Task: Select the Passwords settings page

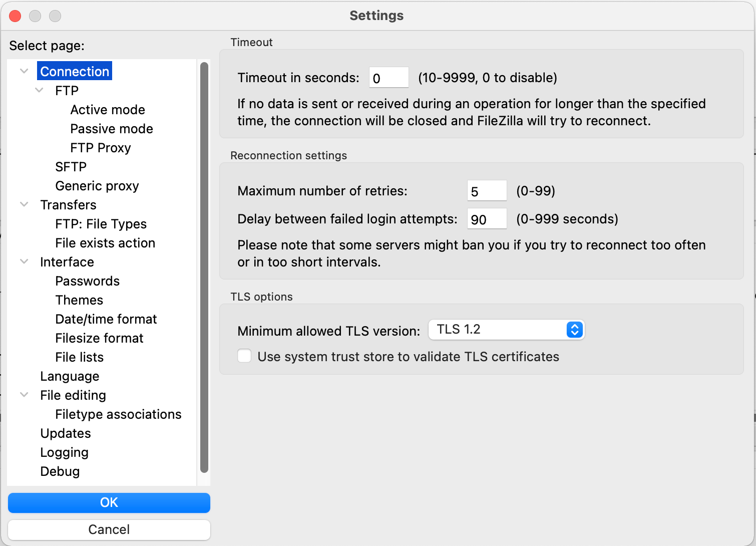Action: tap(87, 281)
